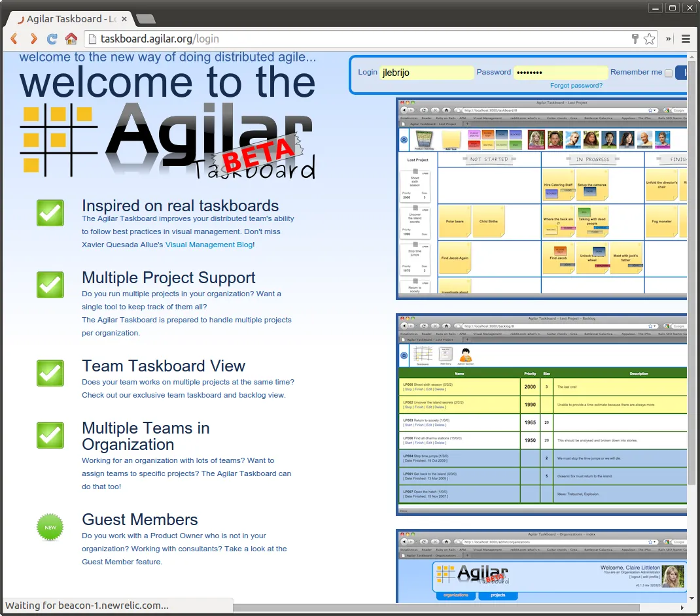The height and width of the screenshot is (616, 700).
Task: Open the Forgot password? link
Action: tap(576, 86)
